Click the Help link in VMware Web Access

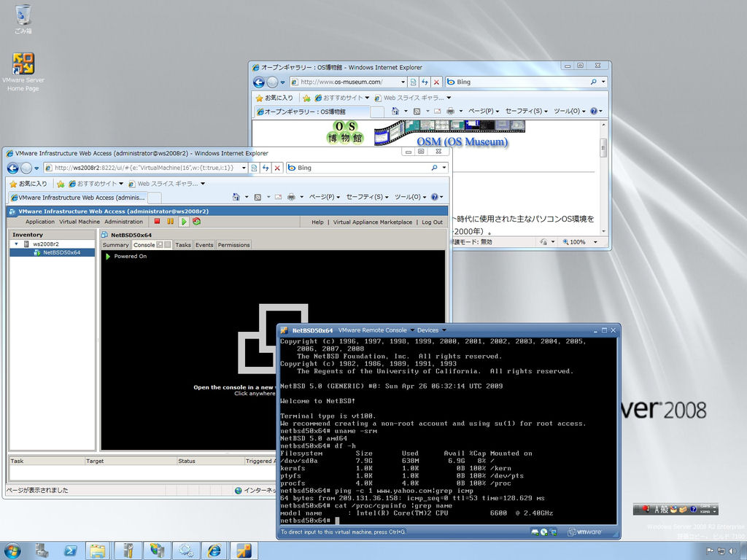point(317,222)
